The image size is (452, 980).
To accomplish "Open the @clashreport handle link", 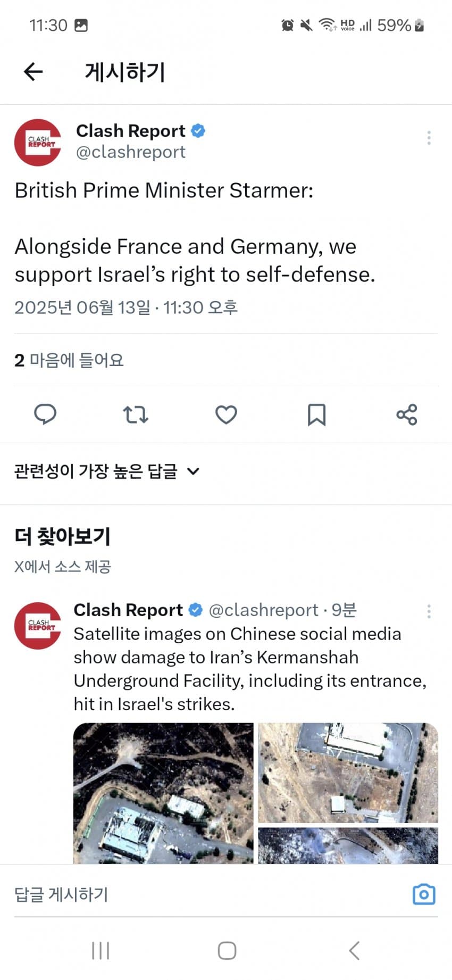I will pos(131,152).
